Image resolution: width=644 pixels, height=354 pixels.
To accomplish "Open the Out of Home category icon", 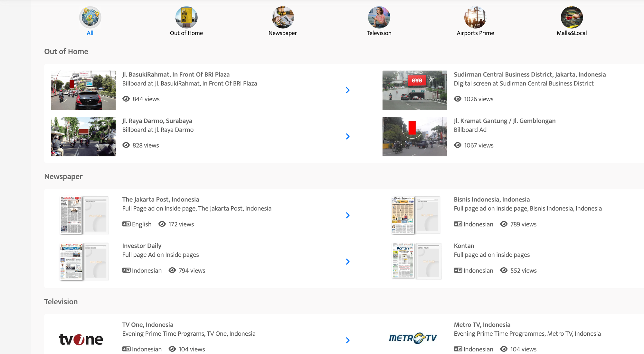I will coord(186,17).
